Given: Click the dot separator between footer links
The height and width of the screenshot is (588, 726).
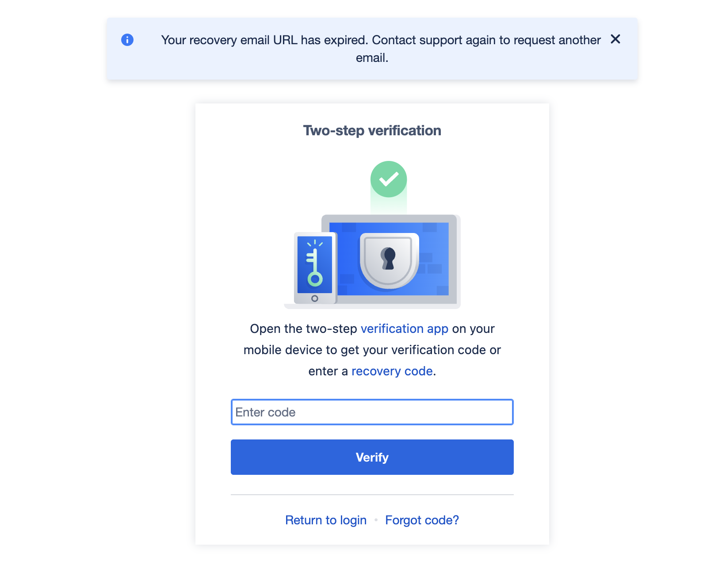Looking at the screenshot, I should (x=376, y=520).
